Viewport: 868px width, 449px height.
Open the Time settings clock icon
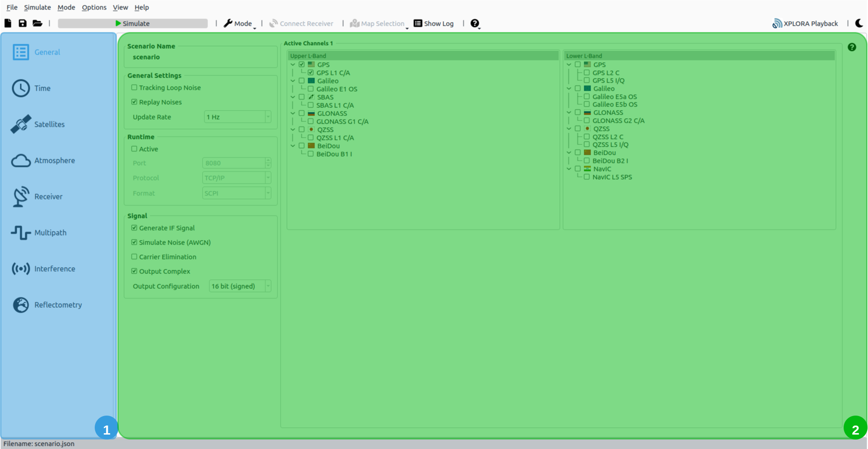21,88
